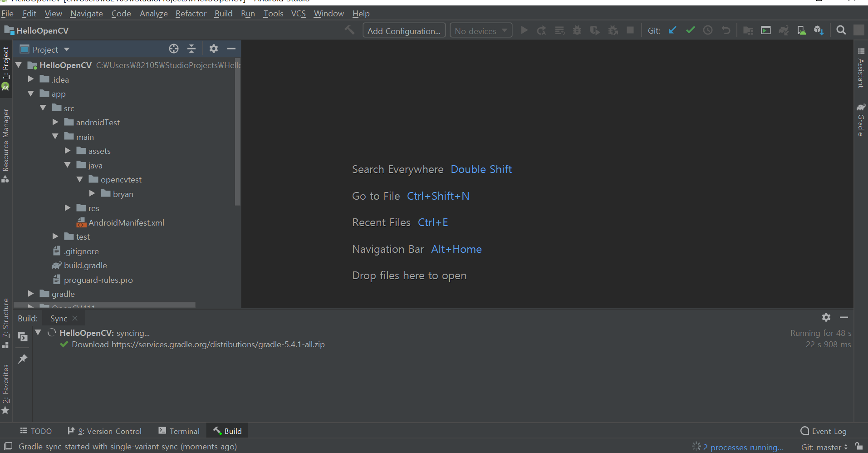The image size is (868, 453).
Task: Open the SDK Manager icon
Action: point(819,30)
